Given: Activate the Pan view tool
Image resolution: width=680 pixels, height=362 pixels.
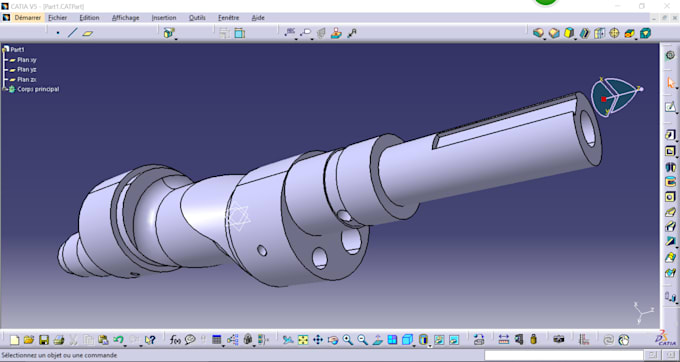Looking at the screenshot, I should coord(318,340).
